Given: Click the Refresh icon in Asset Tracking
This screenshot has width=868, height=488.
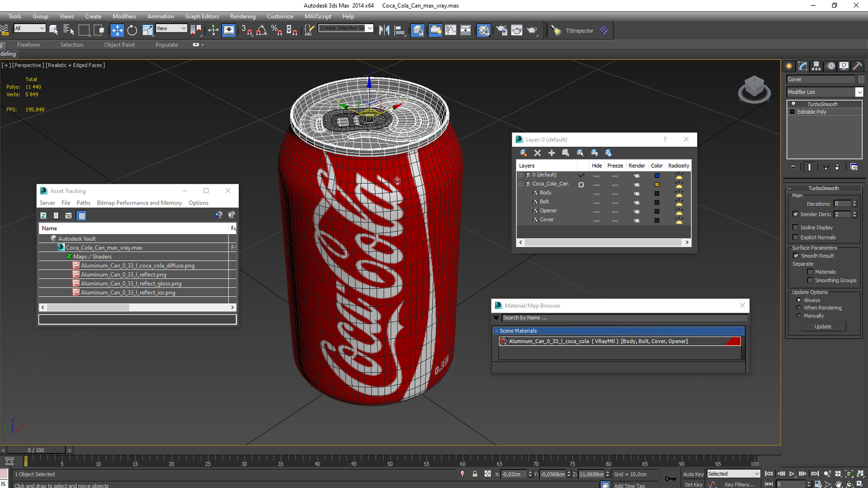Looking at the screenshot, I should (x=43, y=216).
